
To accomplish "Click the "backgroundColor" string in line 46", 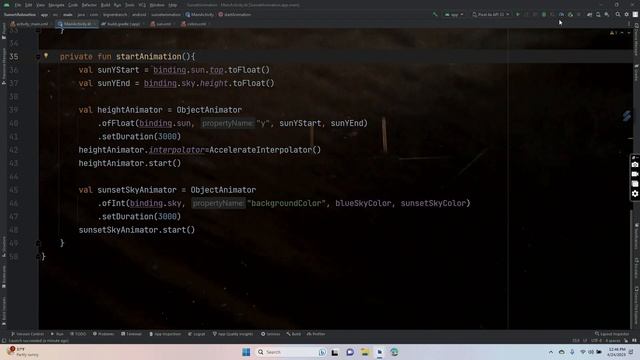I will 287,203.
